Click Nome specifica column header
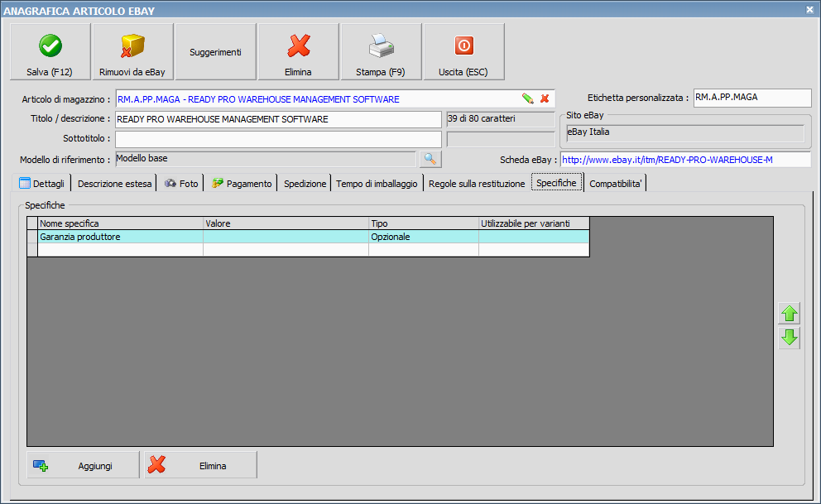821x504 pixels. (x=121, y=223)
